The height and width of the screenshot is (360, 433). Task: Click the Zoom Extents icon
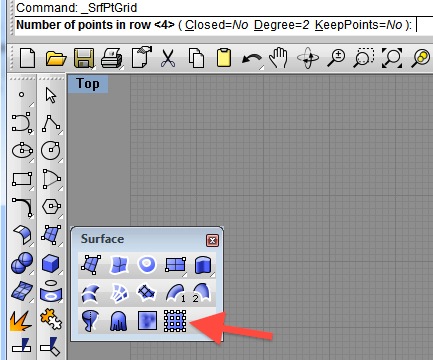click(392, 58)
